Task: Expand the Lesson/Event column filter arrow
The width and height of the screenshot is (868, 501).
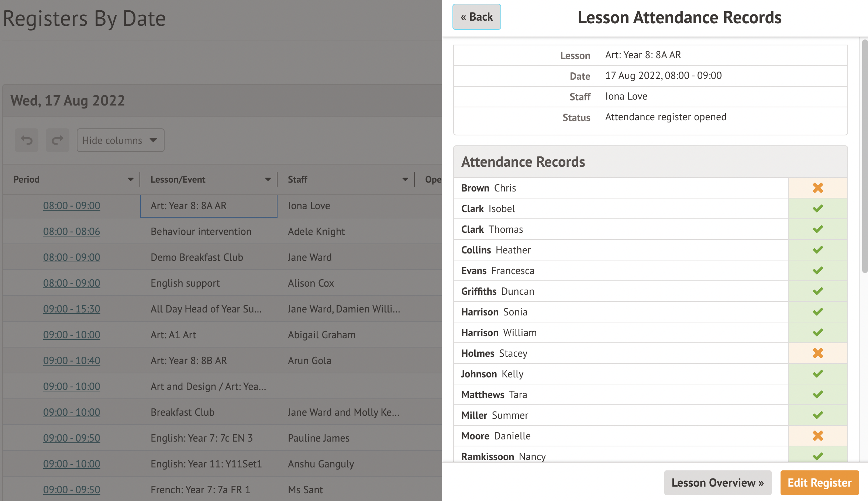Action: pyautogui.click(x=268, y=180)
